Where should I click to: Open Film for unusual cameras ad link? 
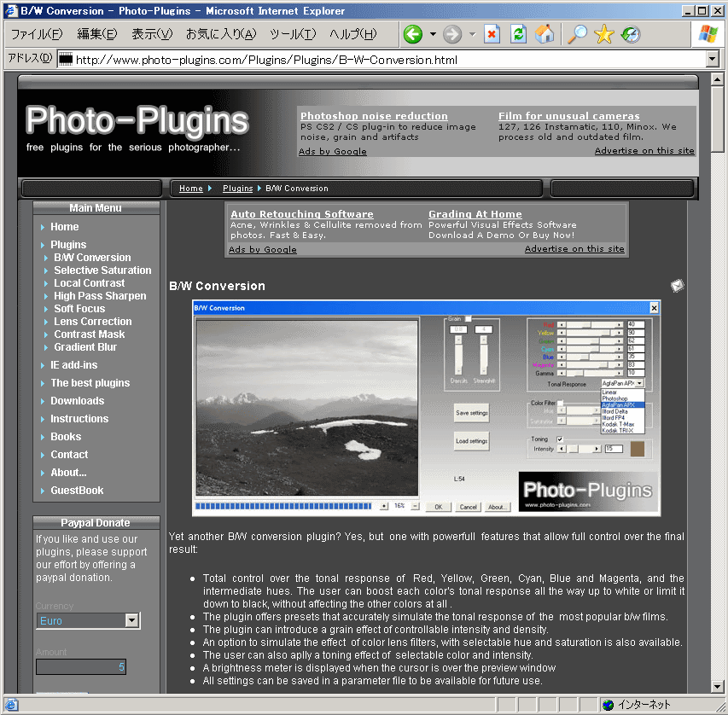coord(568,115)
